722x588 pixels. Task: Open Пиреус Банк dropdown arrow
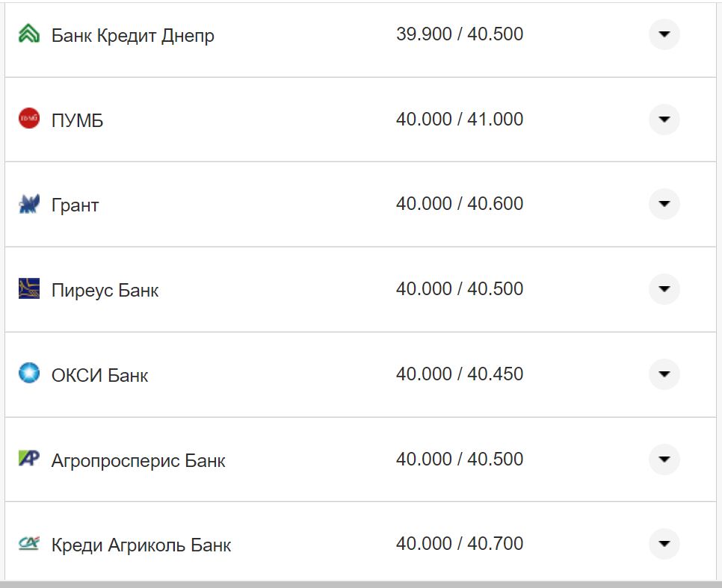tap(664, 288)
